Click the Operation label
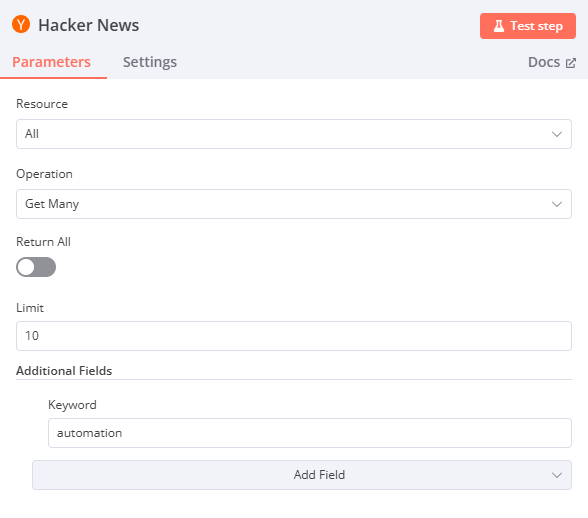Screen dimensions: 588x518 pos(44,174)
